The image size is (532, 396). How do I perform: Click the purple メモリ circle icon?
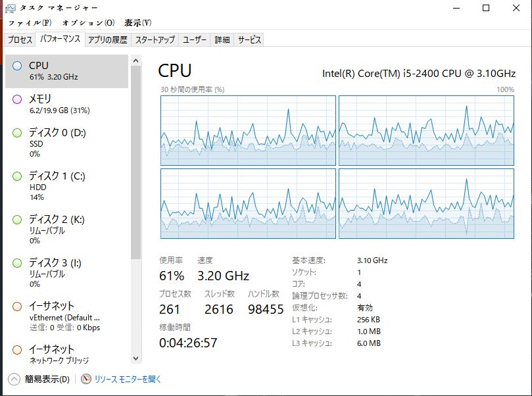tap(17, 99)
